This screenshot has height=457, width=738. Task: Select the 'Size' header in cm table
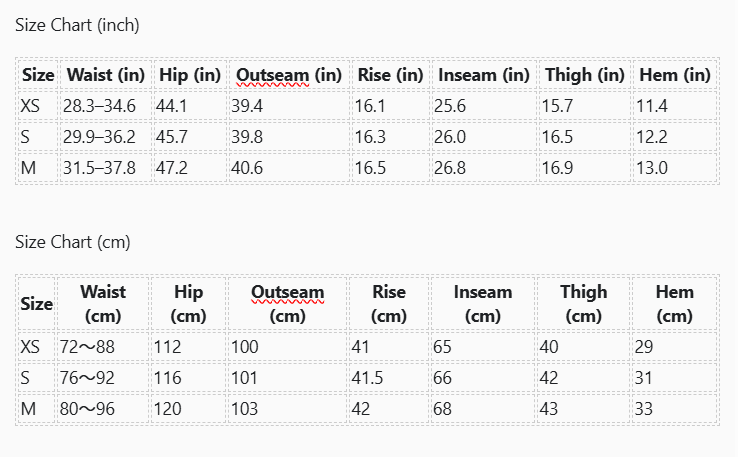click(x=36, y=304)
